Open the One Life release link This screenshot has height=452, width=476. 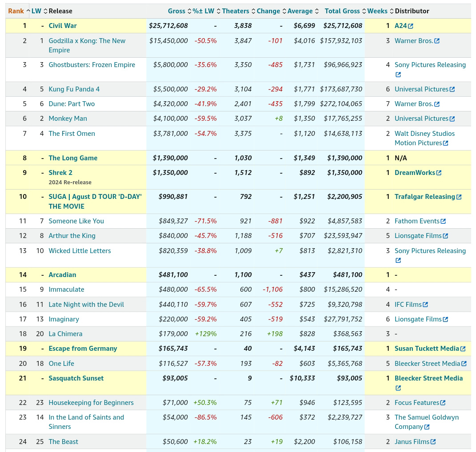61,364
